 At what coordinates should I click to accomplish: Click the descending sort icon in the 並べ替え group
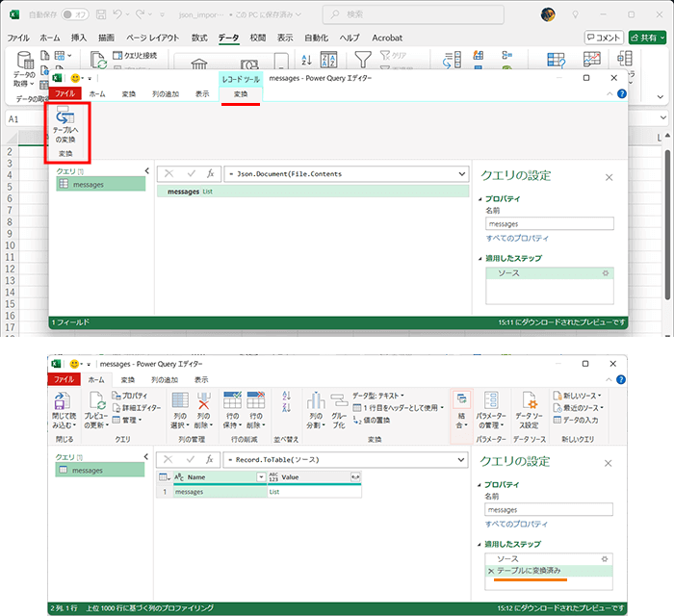(x=287, y=408)
